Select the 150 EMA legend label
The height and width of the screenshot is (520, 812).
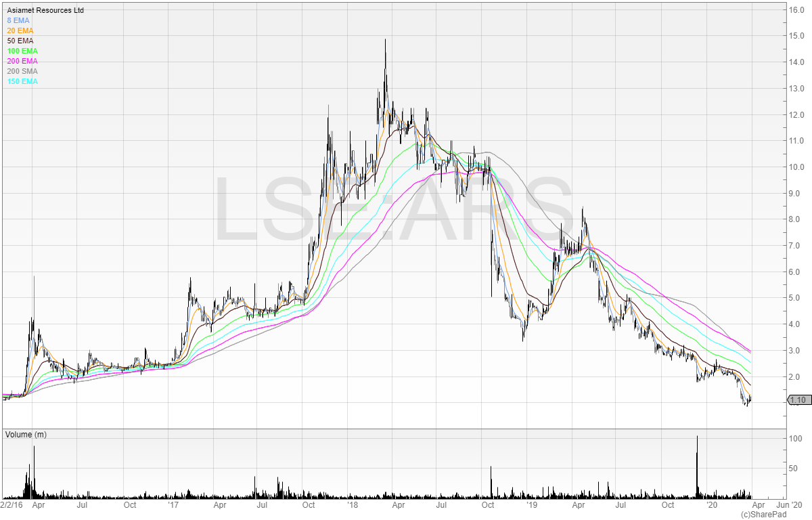[x=22, y=82]
